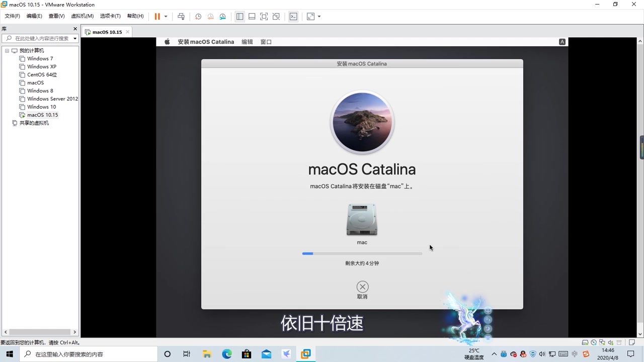The image size is (644, 362).
Task: Pause the virtual machine with the pause icon
Action: (x=157, y=16)
